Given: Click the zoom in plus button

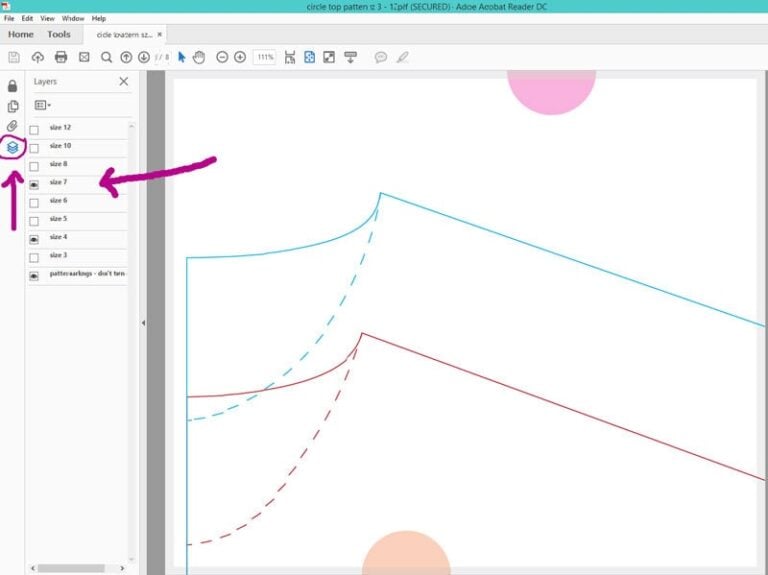Looking at the screenshot, I should pos(240,57).
